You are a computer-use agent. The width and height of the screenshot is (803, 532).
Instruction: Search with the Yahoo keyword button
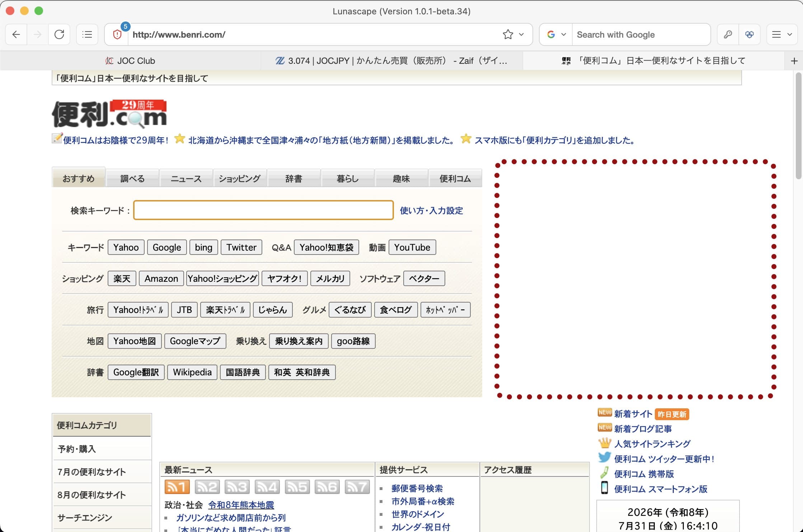[126, 247]
